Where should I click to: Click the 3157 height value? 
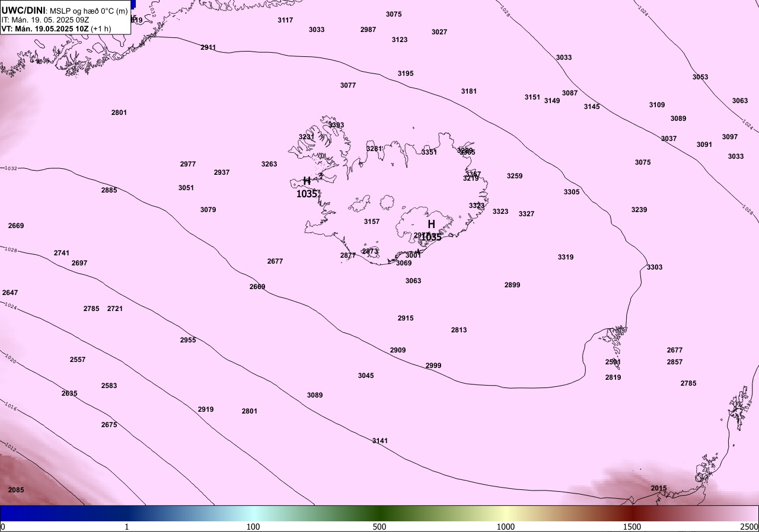coord(372,222)
